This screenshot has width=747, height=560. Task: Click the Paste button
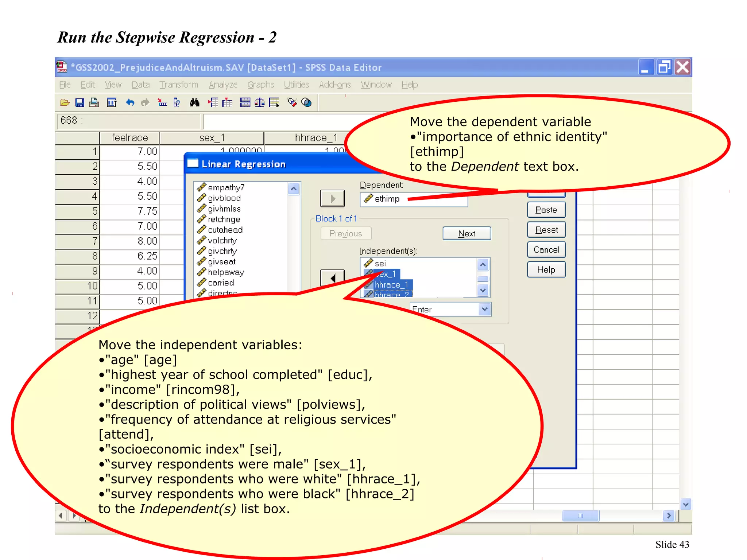(546, 210)
